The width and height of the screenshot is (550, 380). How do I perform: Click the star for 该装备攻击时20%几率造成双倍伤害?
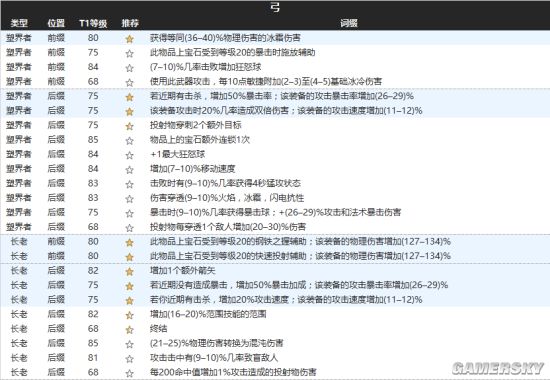(x=129, y=112)
